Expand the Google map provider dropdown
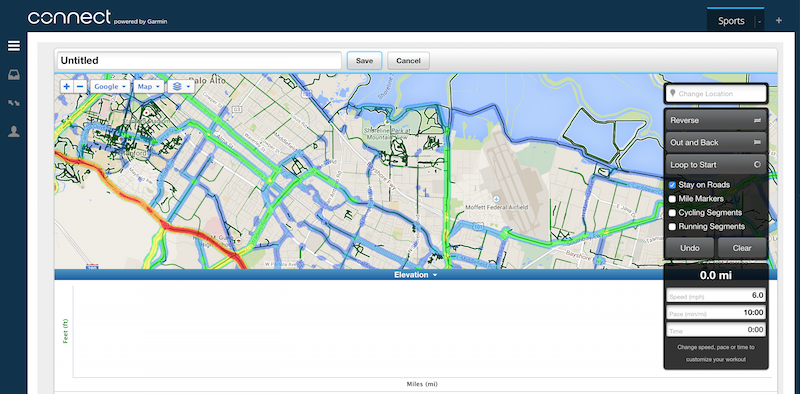This screenshot has height=394, width=800. tap(110, 87)
